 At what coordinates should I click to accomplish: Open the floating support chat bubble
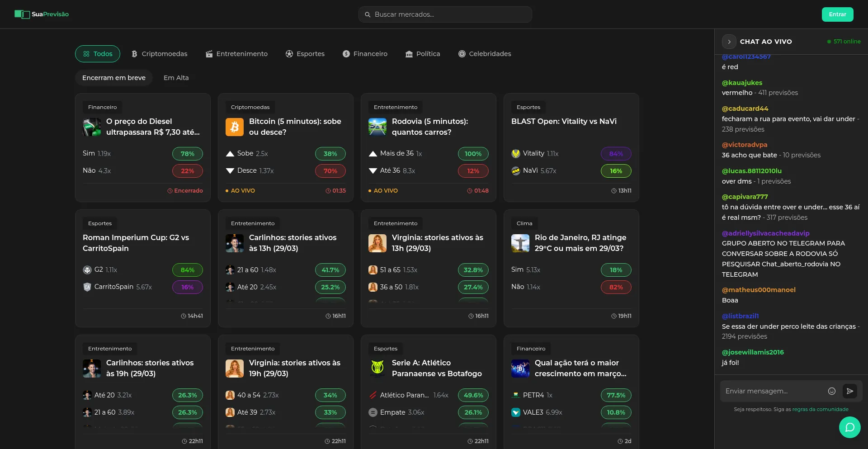[x=850, y=427]
